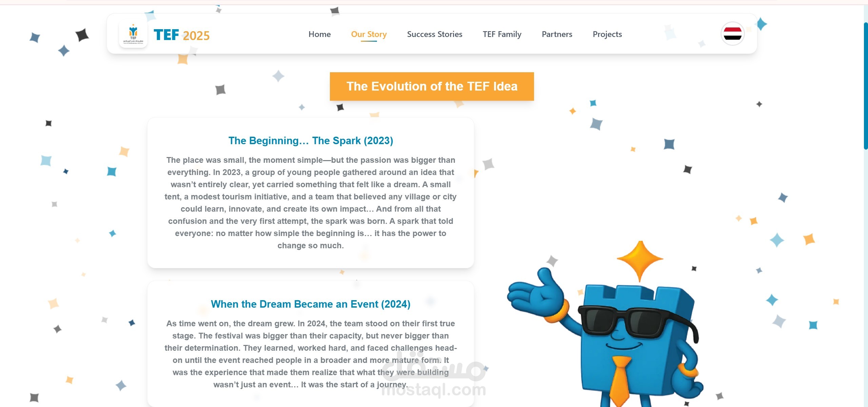This screenshot has height=407, width=868.
Task: Open the Home page
Action: click(x=319, y=34)
